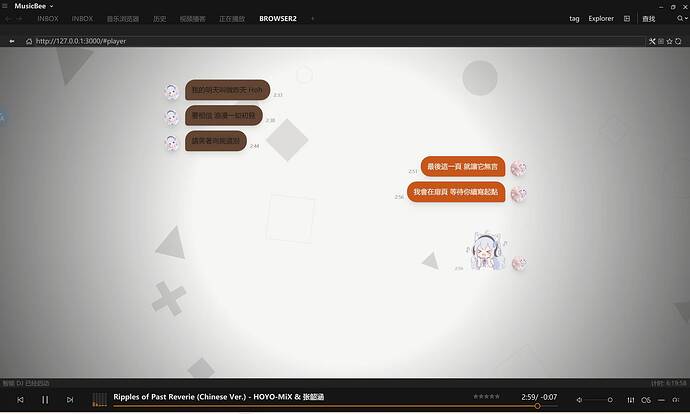Click the 2:59/ -0:07 time display
690x414 pixels.
(x=539, y=397)
